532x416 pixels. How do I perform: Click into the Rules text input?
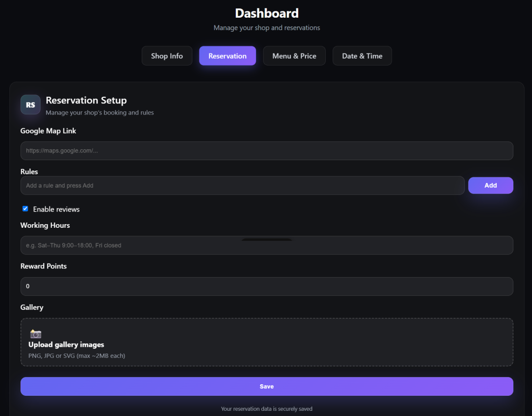point(242,186)
